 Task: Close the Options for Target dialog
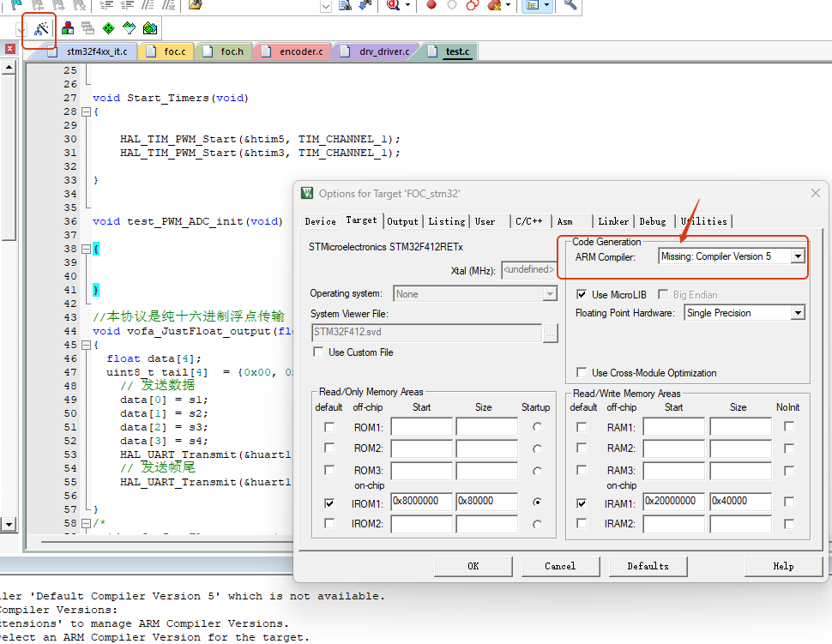coord(816,193)
